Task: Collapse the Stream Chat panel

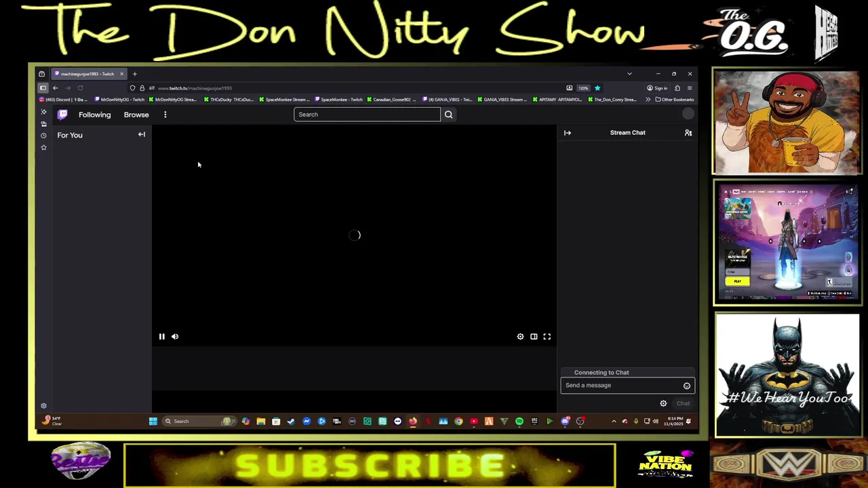Action: 568,133
